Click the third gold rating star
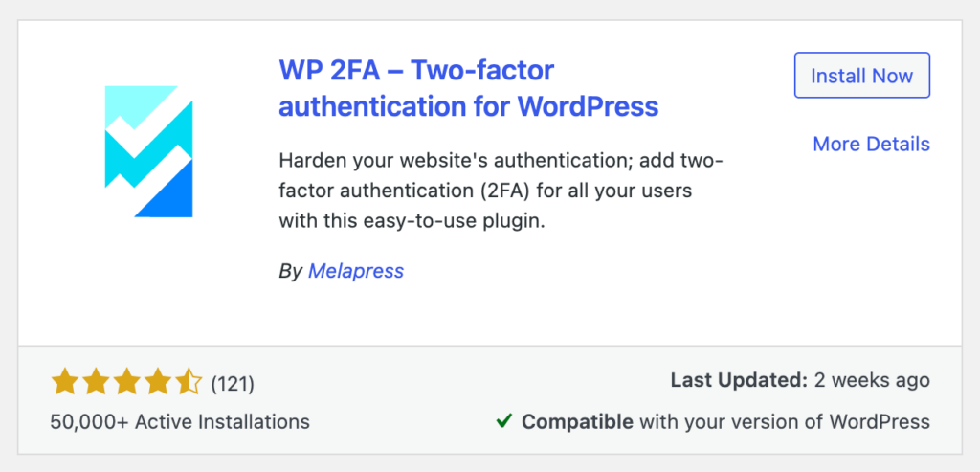The image size is (980, 472). click(x=127, y=383)
